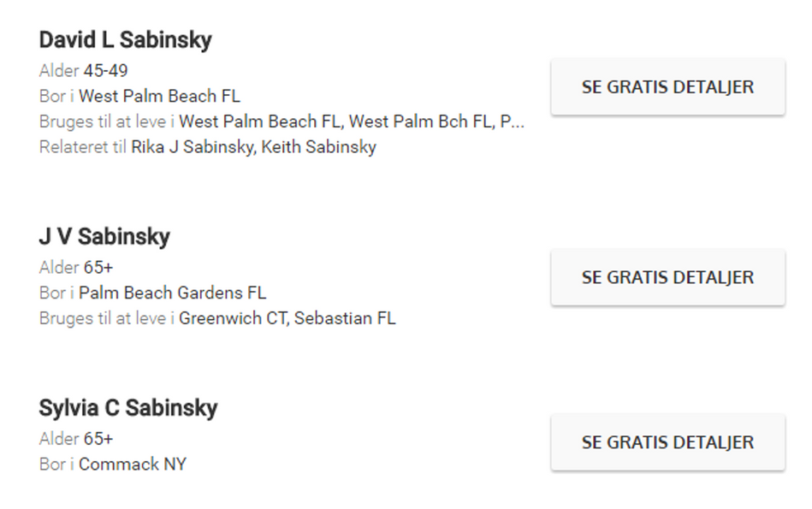Click Commack NY residence text

click(x=133, y=465)
